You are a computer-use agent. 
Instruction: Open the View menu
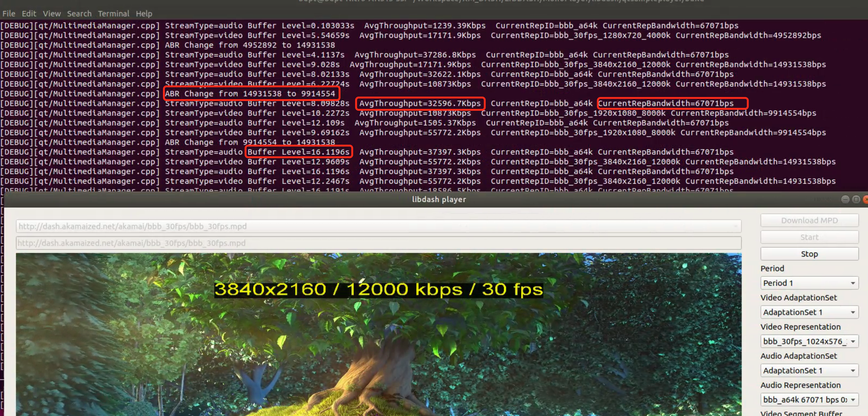51,14
